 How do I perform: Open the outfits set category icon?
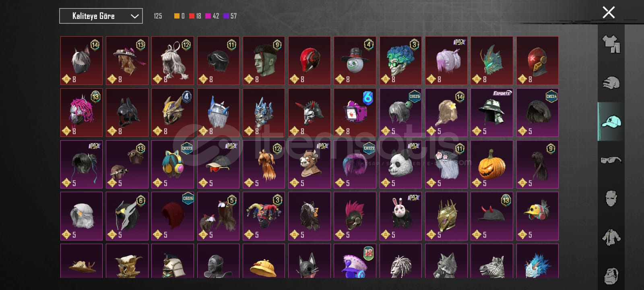(611, 44)
